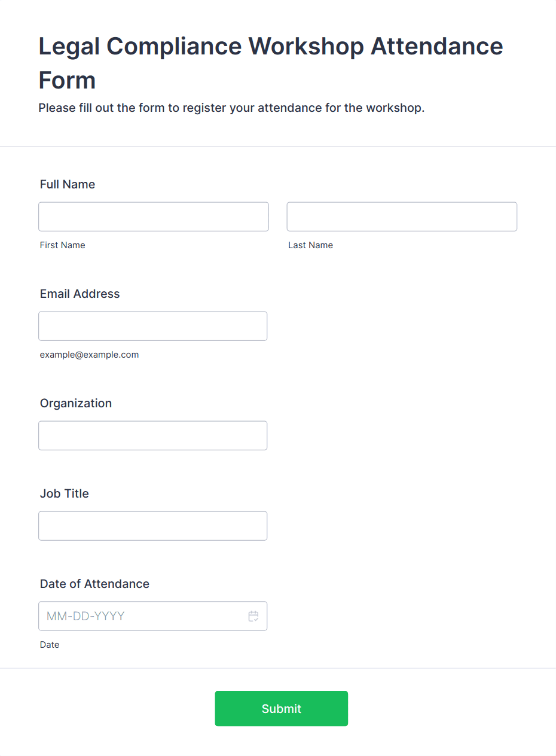556x756 pixels.
Task: Click the small Date sublabel
Action: (x=50, y=645)
